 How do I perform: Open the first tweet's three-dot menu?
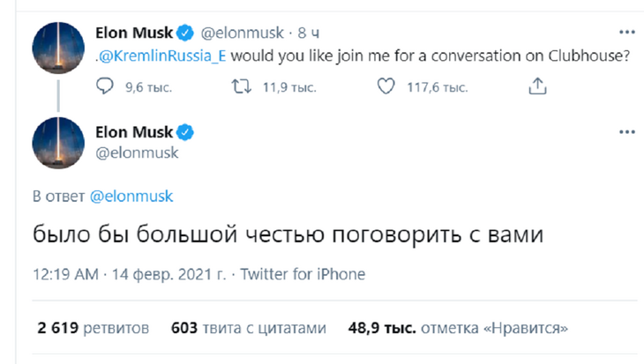tap(627, 33)
